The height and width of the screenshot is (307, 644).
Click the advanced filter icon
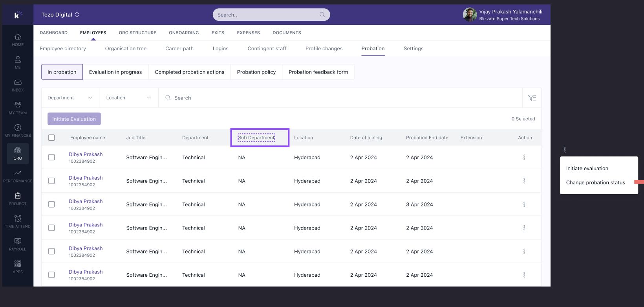[532, 98]
